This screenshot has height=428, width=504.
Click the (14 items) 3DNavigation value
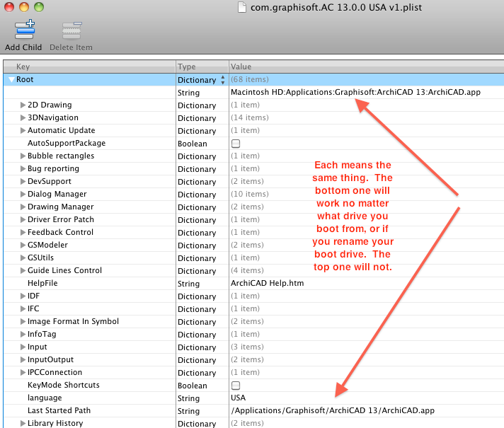tap(250, 117)
